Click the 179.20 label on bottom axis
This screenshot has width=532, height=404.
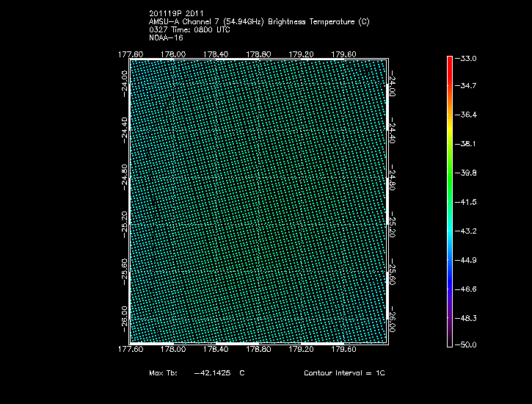(x=302, y=350)
